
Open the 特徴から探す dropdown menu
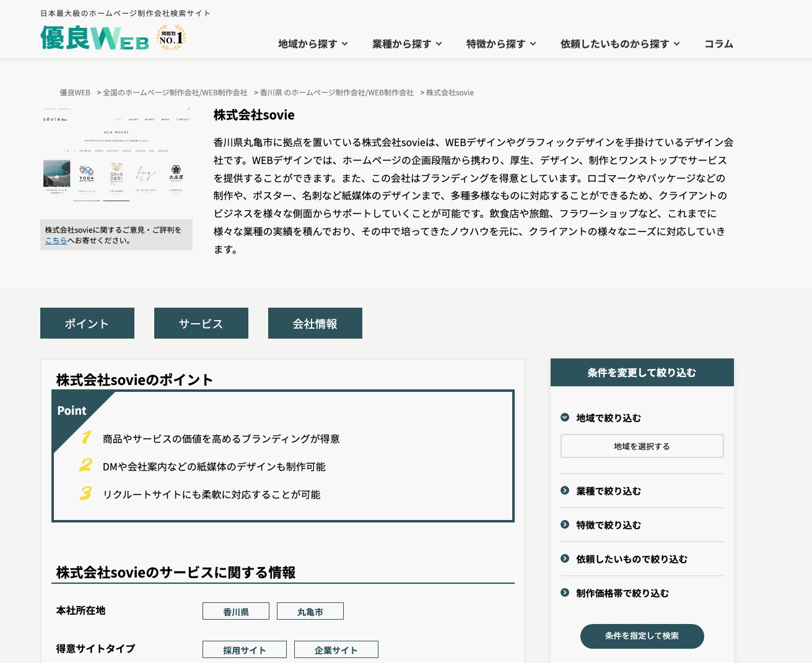point(501,44)
